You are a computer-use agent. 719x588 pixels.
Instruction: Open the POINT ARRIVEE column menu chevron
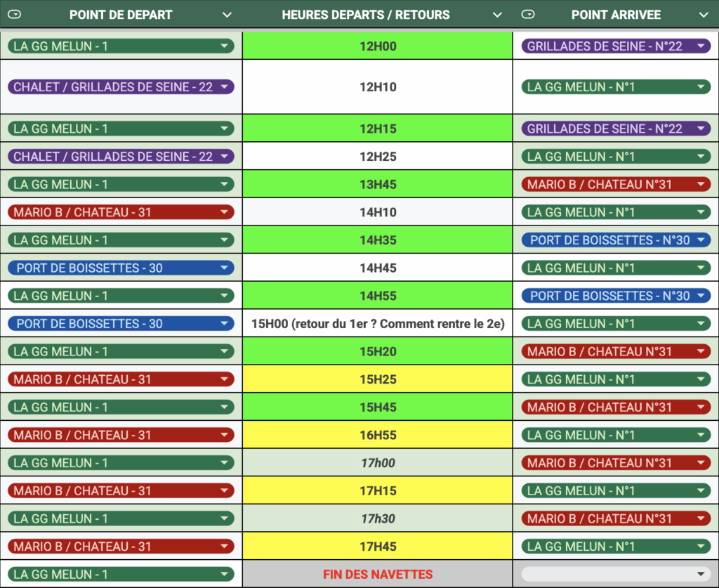[704, 15]
